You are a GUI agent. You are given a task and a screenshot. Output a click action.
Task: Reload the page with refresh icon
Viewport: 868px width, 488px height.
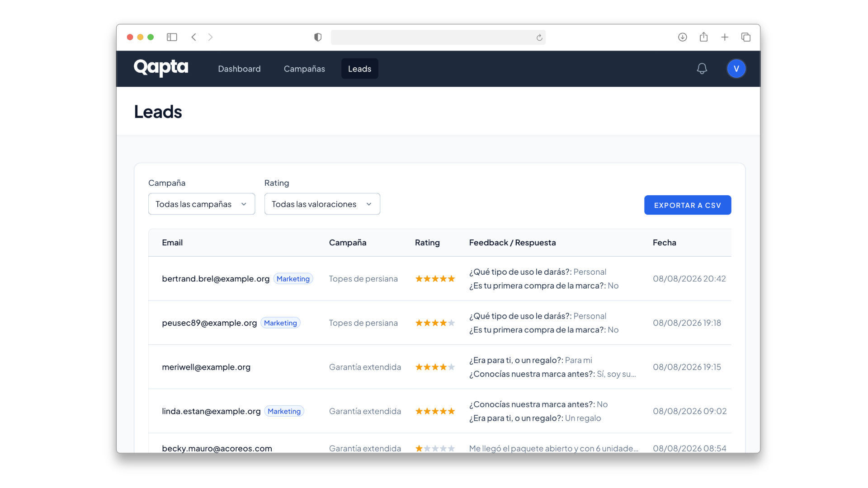(539, 38)
